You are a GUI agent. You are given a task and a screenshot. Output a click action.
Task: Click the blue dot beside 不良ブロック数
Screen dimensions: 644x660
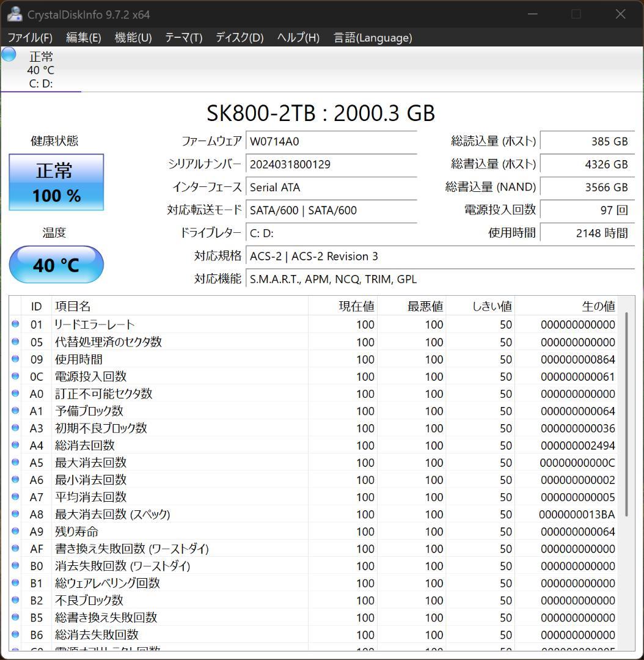(15, 600)
